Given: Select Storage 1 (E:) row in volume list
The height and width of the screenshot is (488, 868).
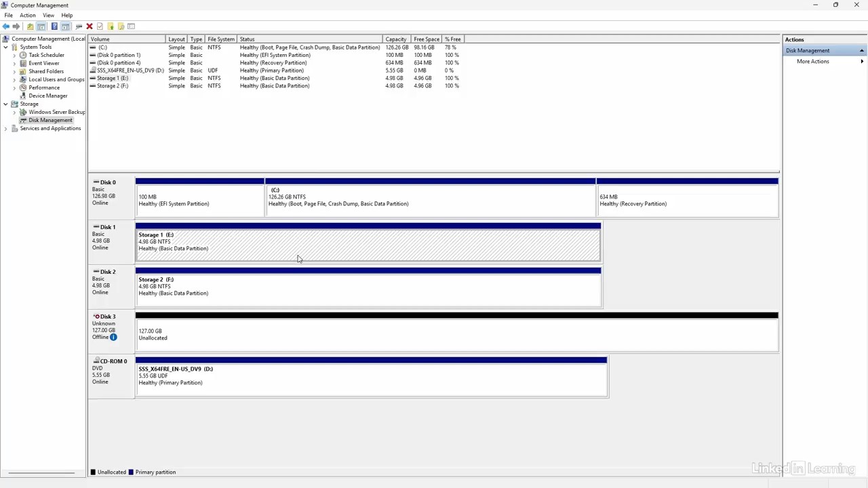Looking at the screenshot, I should [276, 78].
